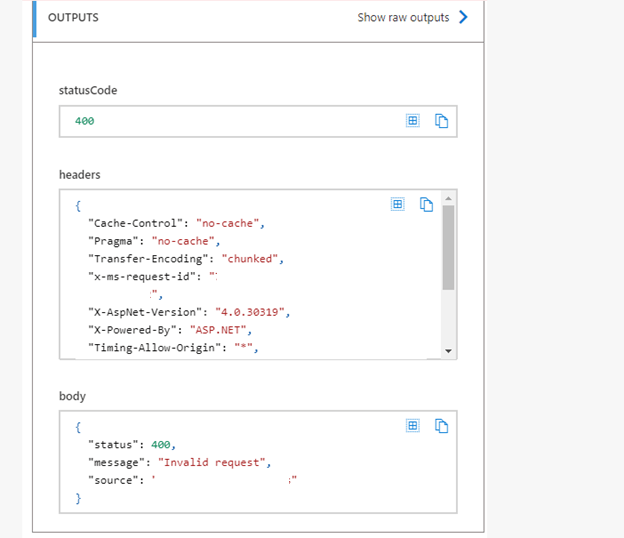This screenshot has height=538, width=624.
Task: Expand raw outputs chevron arrow
Action: (x=463, y=17)
